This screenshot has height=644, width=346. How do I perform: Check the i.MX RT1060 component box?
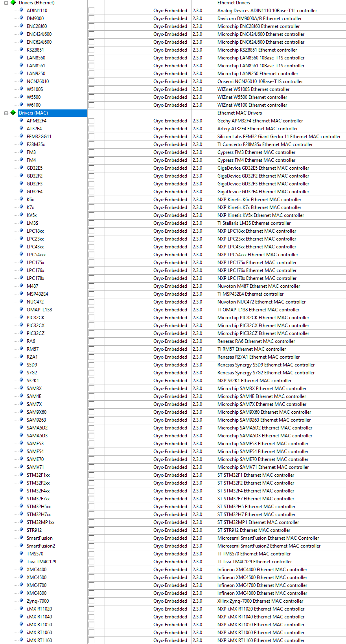92,633
